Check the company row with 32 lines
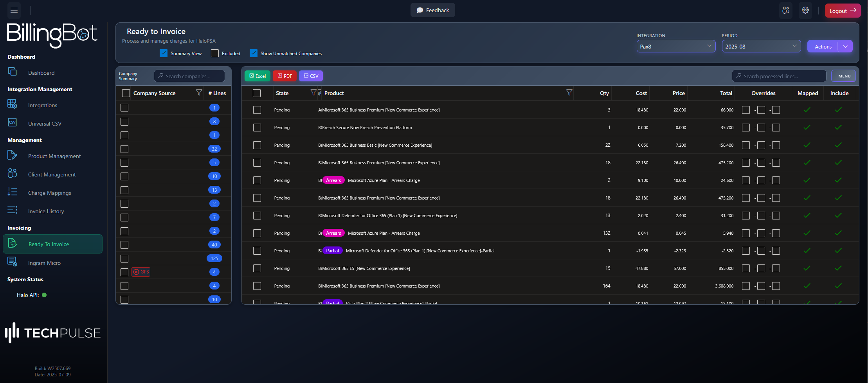Image resolution: width=868 pixels, height=383 pixels. [x=124, y=149]
